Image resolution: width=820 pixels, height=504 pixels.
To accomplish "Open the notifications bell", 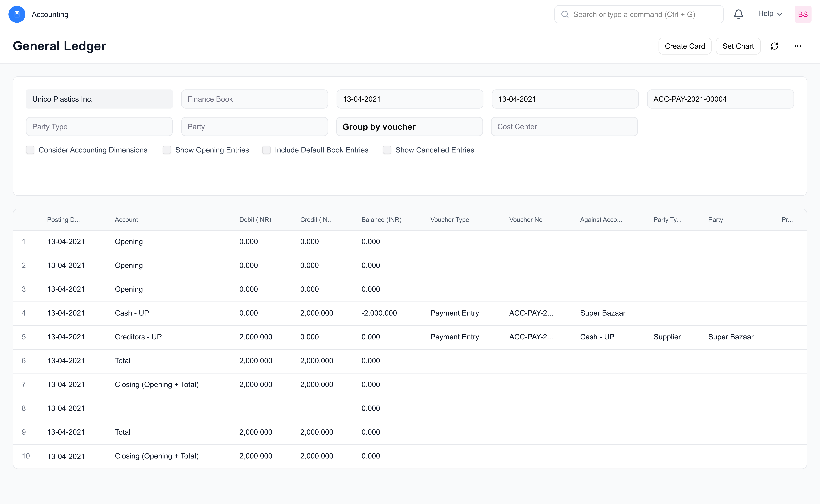I will tap(738, 14).
